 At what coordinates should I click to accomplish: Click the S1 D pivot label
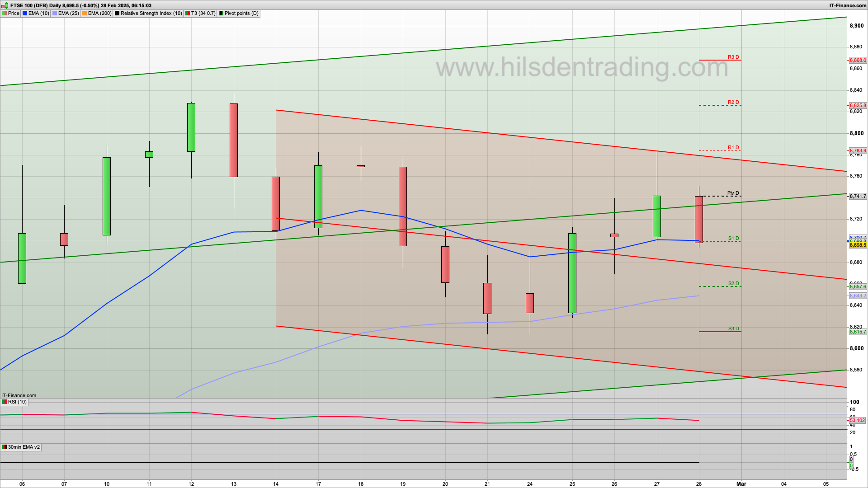click(x=733, y=239)
